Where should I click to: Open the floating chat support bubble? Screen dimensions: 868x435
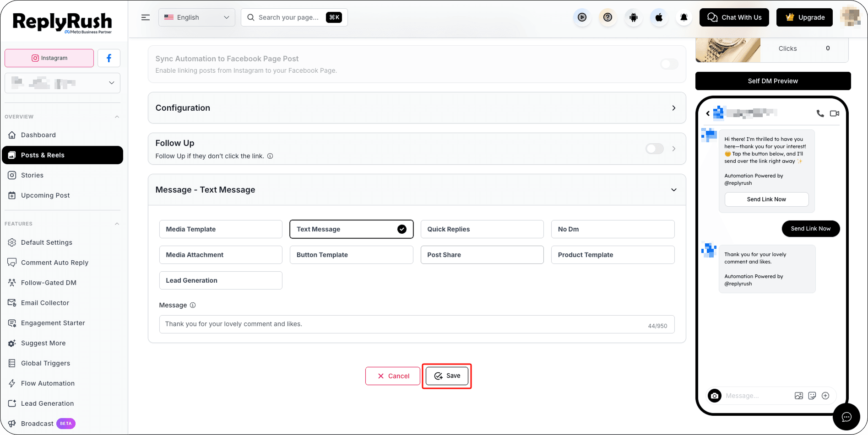click(x=846, y=417)
